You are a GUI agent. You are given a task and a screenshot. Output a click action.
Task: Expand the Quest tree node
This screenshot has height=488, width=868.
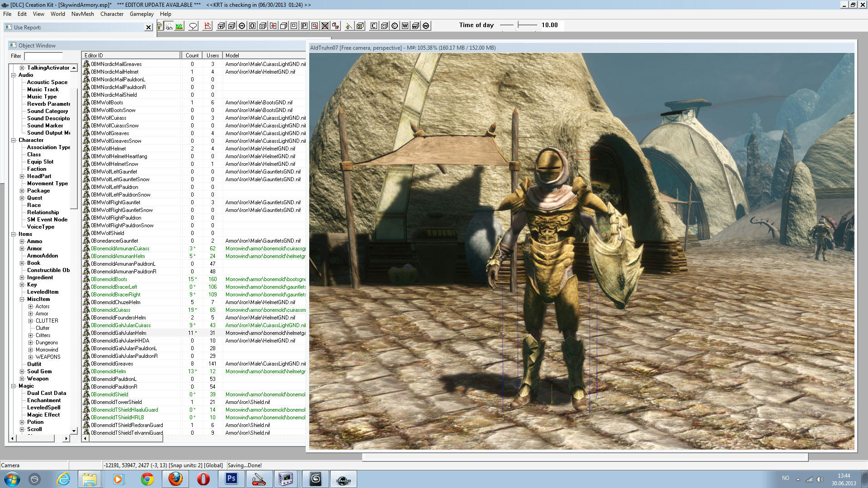(x=22, y=198)
